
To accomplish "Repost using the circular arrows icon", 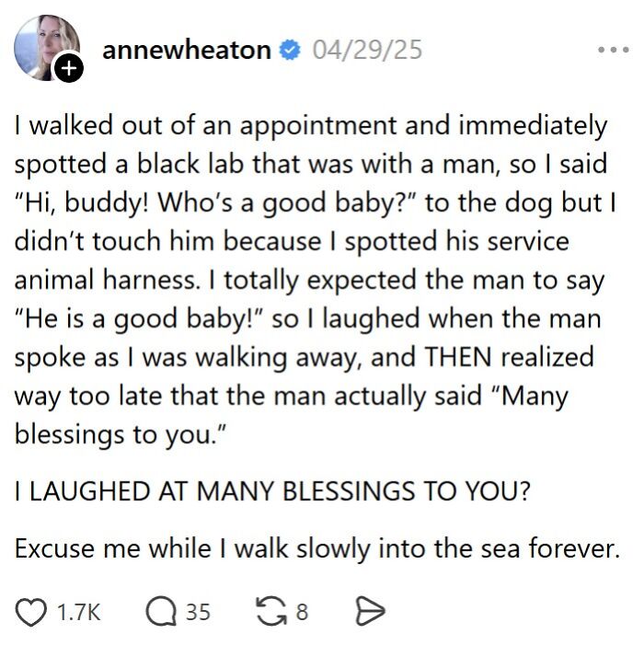I will click(x=271, y=612).
